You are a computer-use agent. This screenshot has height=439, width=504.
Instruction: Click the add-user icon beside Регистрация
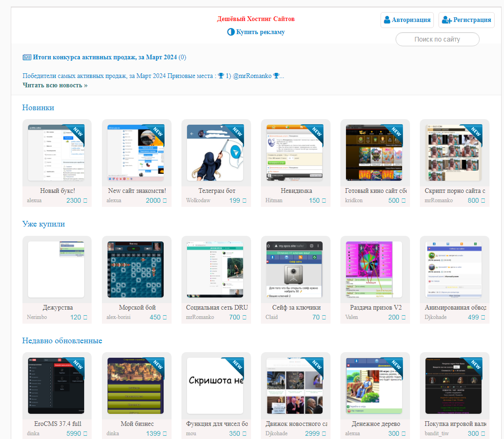446,20
